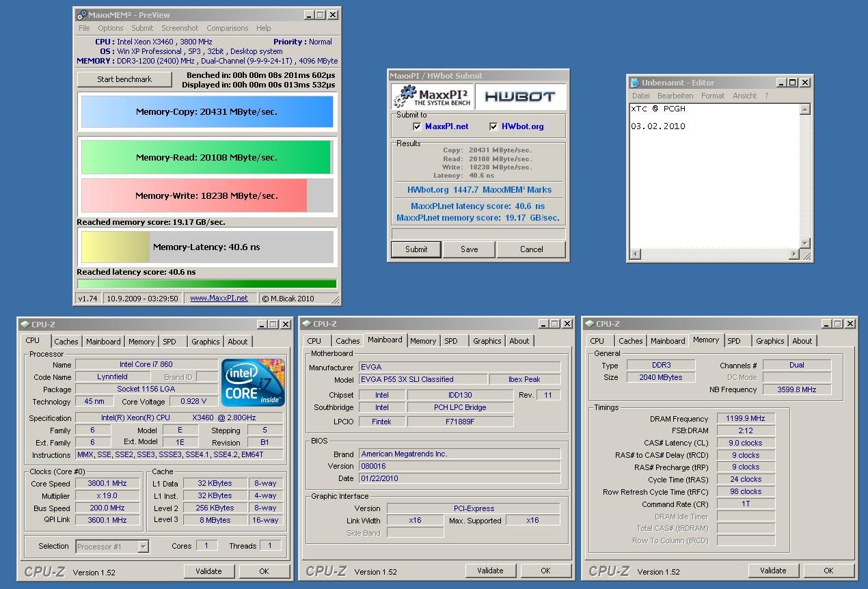
Task: Open the ? help menu in Editor
Action: (x=766, y=96)
